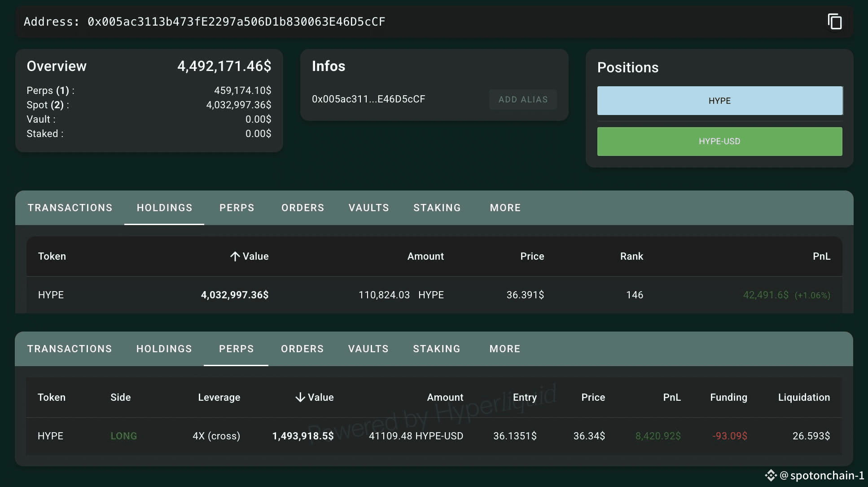Click the 41109.48 HYPE-USD amount cell
The height and width of the screenshot is (487, 868).
(416, 436)
